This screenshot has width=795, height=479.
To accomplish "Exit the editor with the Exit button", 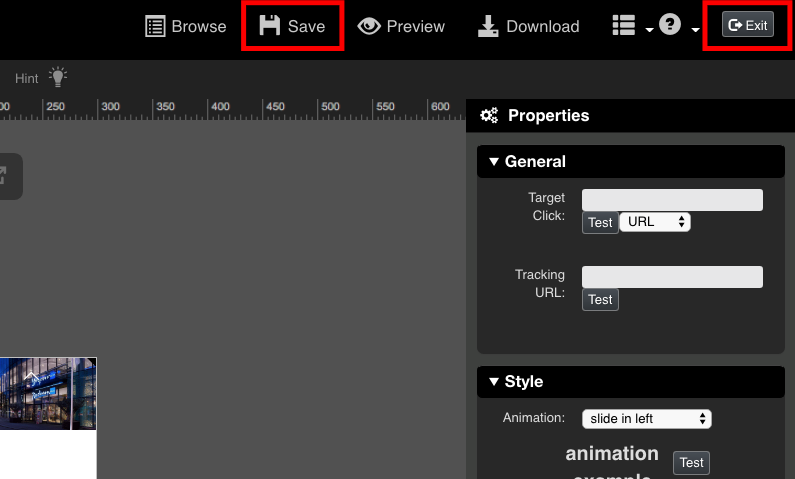I will coord(748,25).
